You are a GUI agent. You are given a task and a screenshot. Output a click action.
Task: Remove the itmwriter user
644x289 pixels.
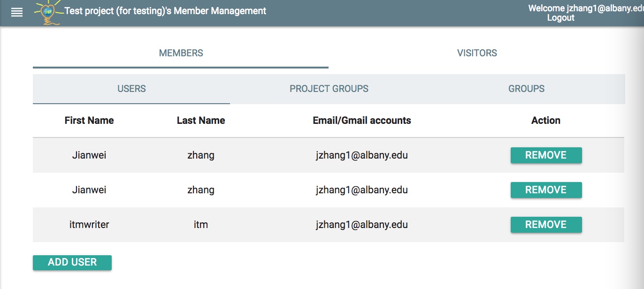point(546,224)
